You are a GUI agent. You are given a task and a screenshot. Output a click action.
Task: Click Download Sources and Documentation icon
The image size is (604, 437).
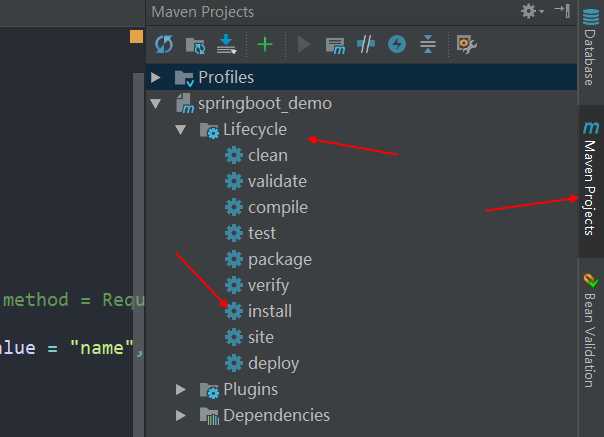tap(226, 44)
